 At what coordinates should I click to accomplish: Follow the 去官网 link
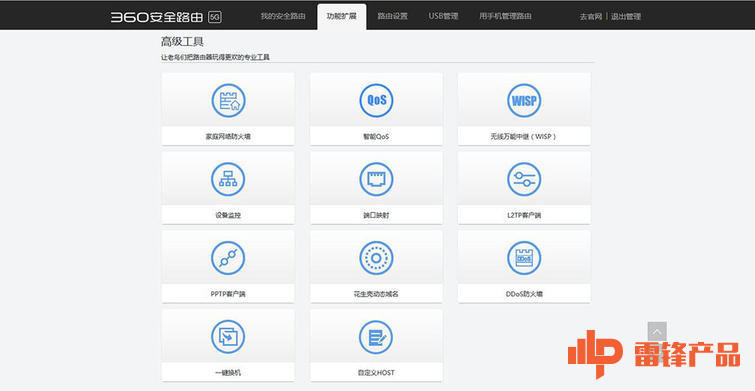click(x=591, y=17)
